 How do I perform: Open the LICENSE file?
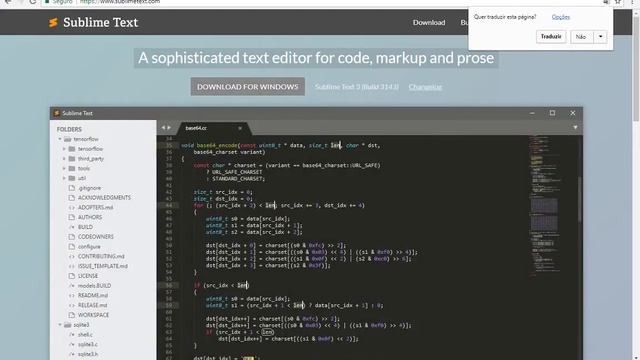88,276
